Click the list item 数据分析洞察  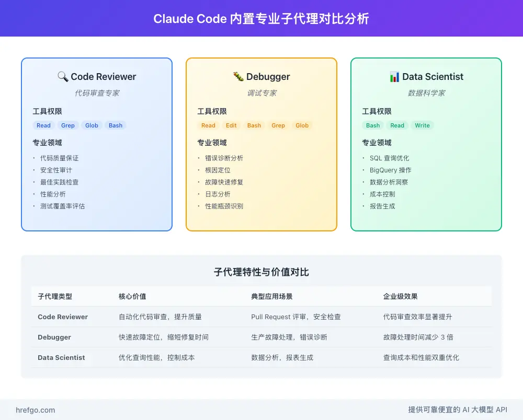[x=389, y=182]
